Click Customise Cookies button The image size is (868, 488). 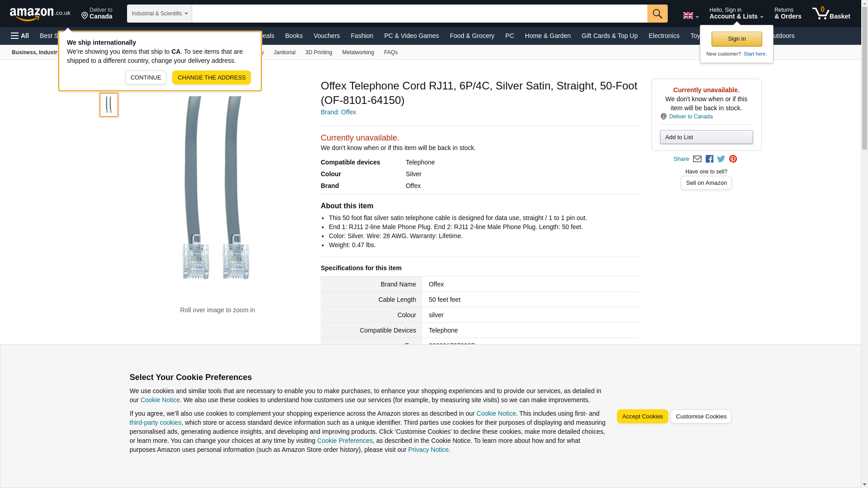pos(700,417)
